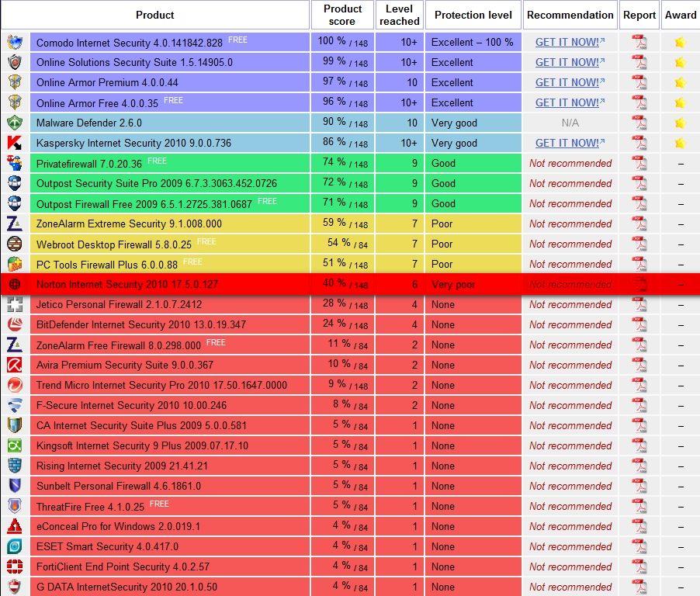
Task: Click the eConceal Pro red triangle icon
Action: coord(15,526)
